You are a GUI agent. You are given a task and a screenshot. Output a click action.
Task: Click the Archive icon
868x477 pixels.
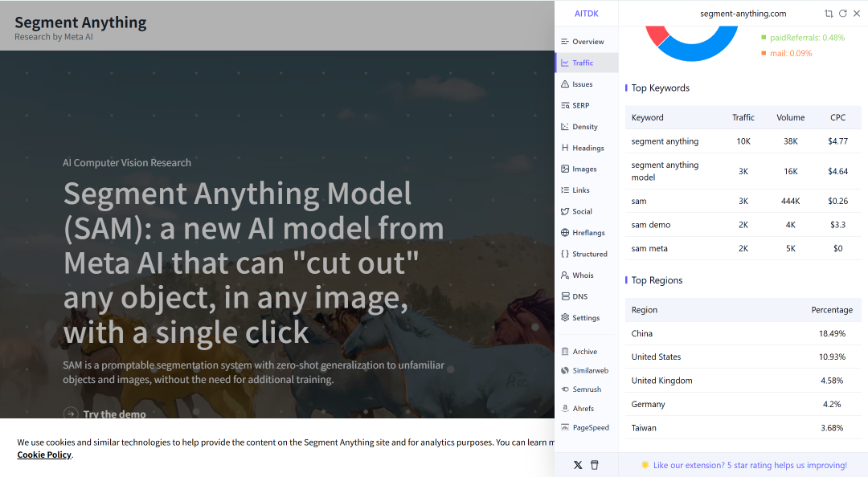(x=565, y=352)
